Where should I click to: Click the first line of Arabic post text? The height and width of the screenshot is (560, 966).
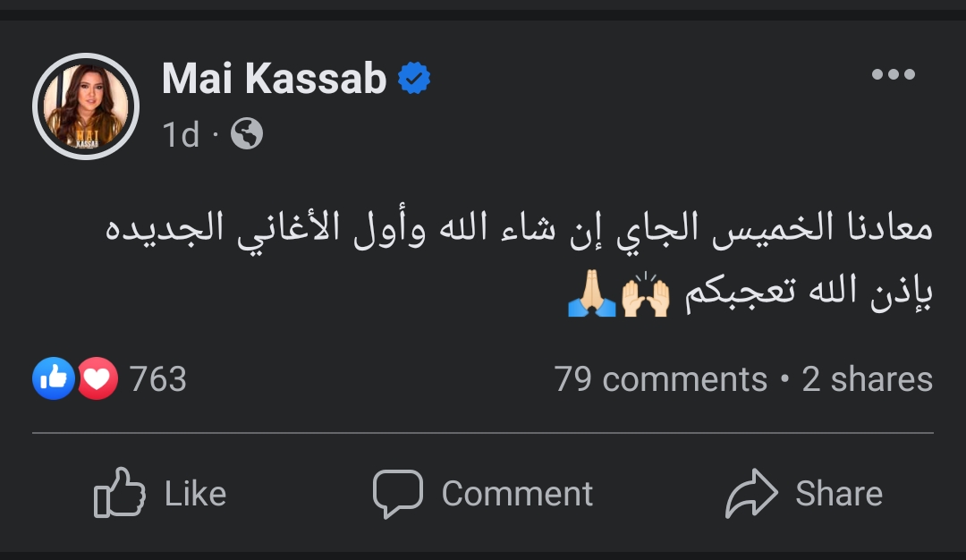[519, 230]
